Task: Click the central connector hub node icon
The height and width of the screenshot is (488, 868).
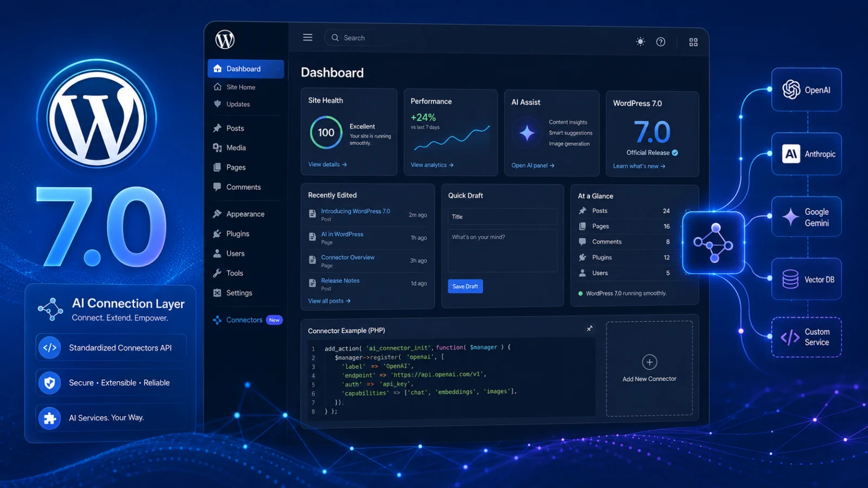Action: [x=713, y=243]
